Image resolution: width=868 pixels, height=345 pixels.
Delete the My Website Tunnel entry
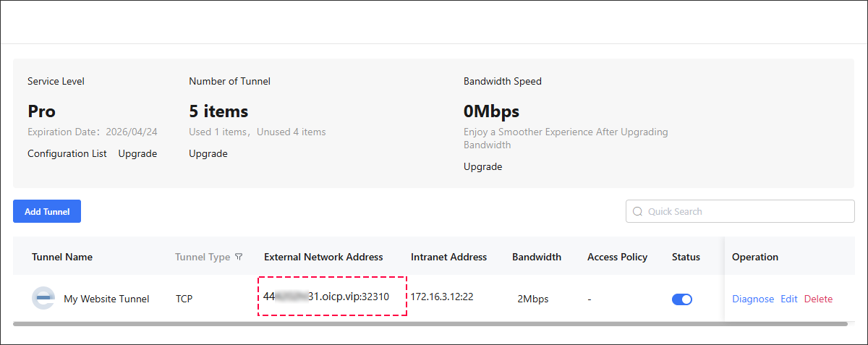[818, 299]
